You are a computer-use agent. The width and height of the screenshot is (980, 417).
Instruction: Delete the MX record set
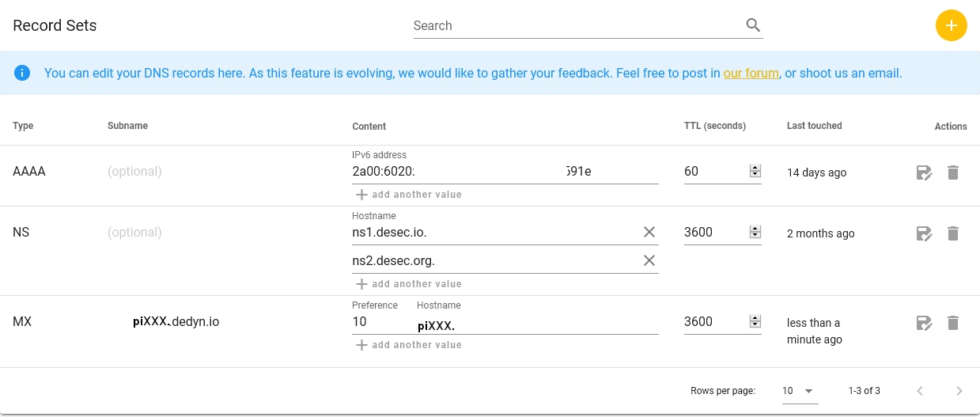point(953,323)
